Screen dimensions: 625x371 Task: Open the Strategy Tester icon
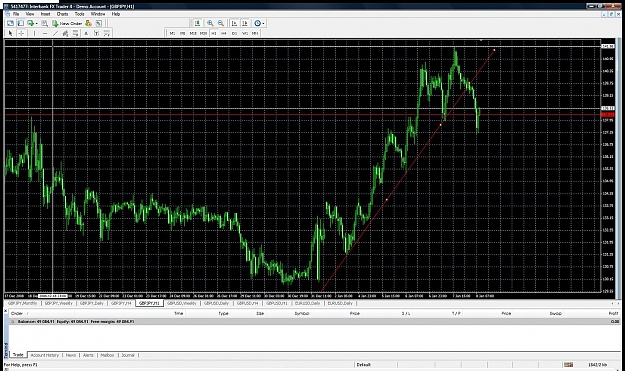pyautogui.click(x=99, y=24)
